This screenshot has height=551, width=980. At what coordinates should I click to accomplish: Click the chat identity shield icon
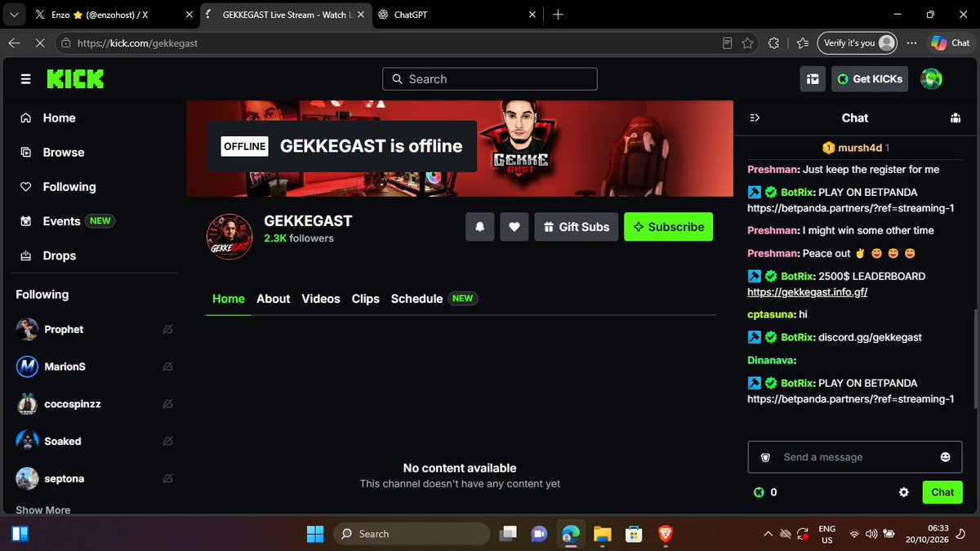pos(765,457)
